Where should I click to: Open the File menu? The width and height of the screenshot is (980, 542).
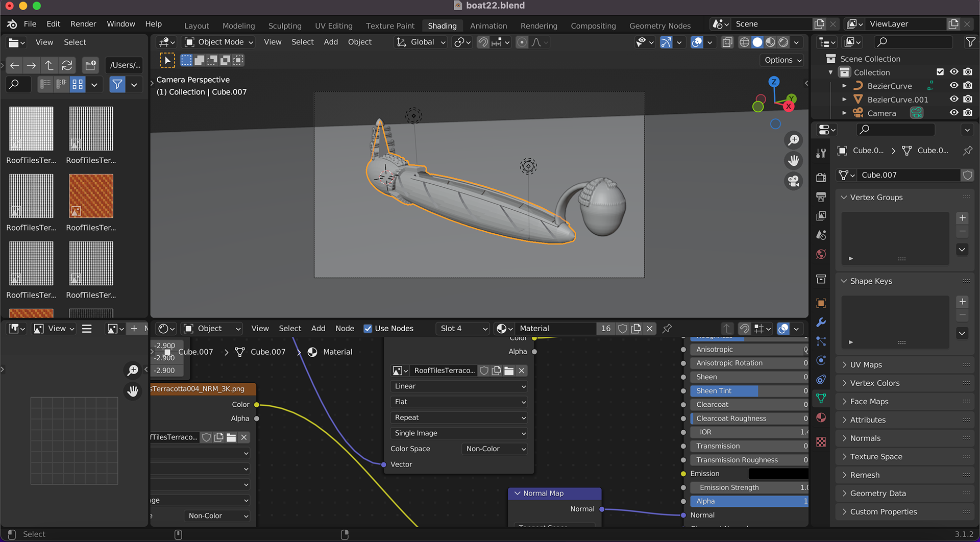(30, 24)
